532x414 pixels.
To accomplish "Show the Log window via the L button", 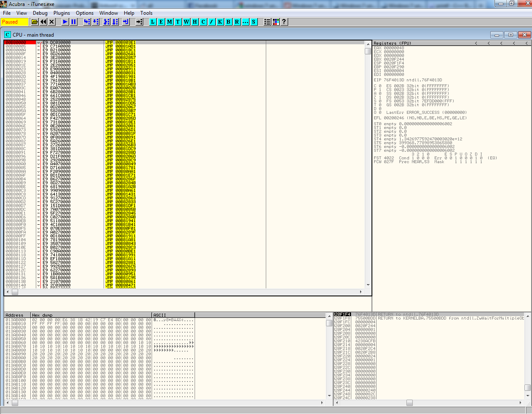I will coord(153,22).
